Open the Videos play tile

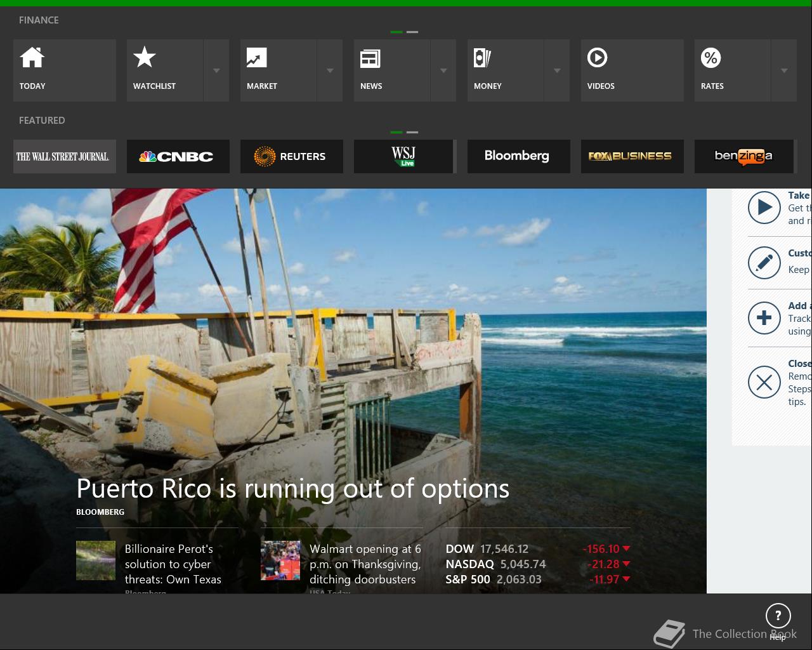(x=632, y=70)
